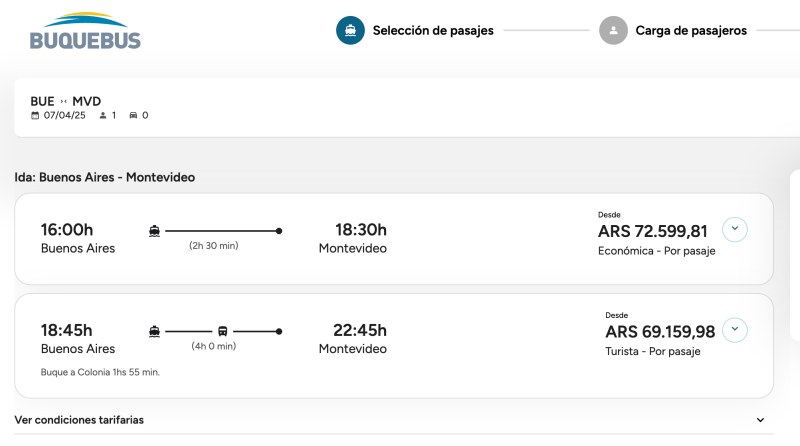Click the route arrows between BUE and MVD
800x446 pixels.
(64, 101)
